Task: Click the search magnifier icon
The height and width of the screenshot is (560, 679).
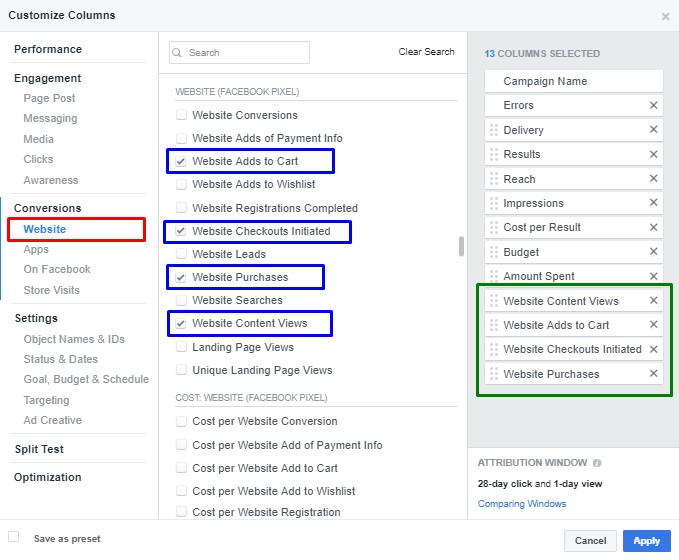Action: (177, 52)
